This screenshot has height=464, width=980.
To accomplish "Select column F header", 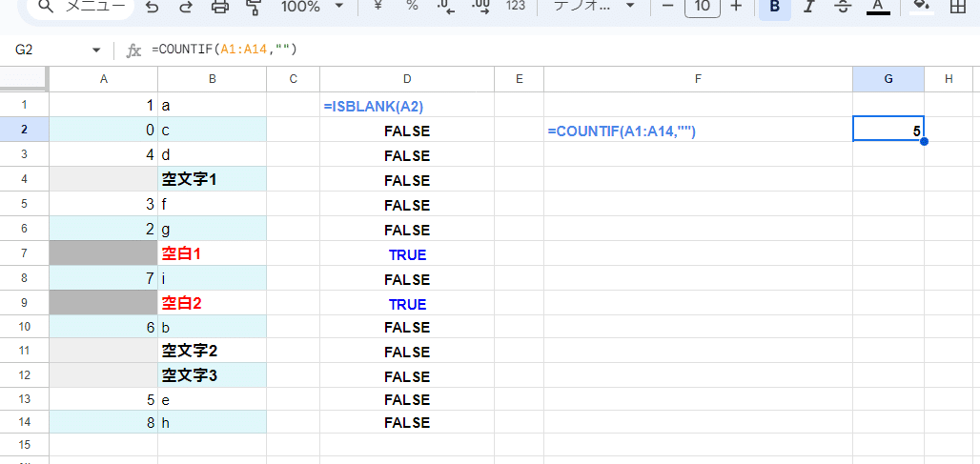I will tap(698, 79).
